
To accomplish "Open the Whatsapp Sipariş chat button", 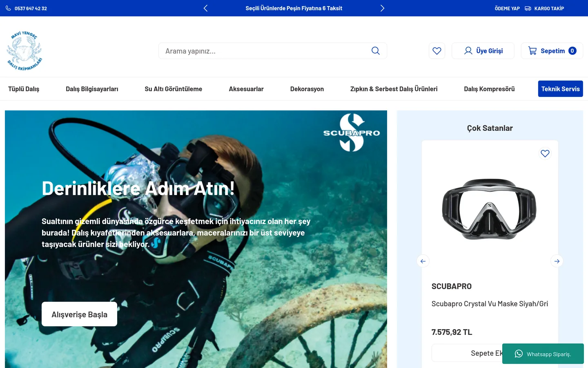I will click(x=543, y=354).
